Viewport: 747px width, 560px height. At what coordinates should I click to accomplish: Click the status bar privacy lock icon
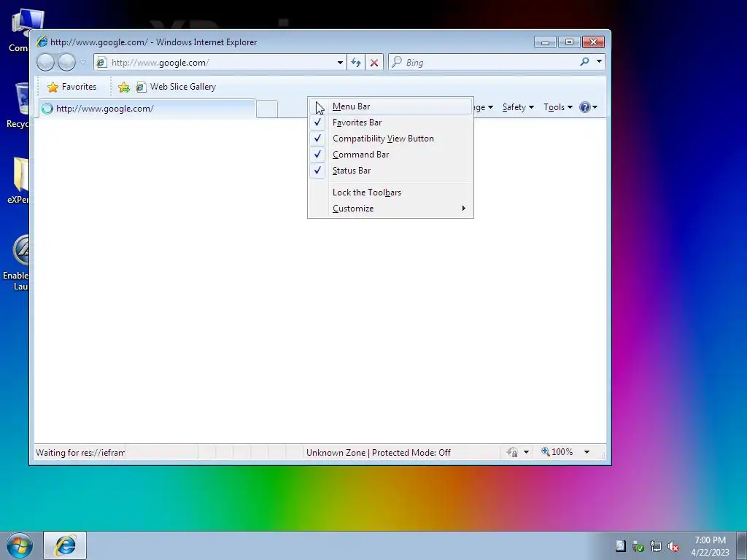(x=513, y=452)
